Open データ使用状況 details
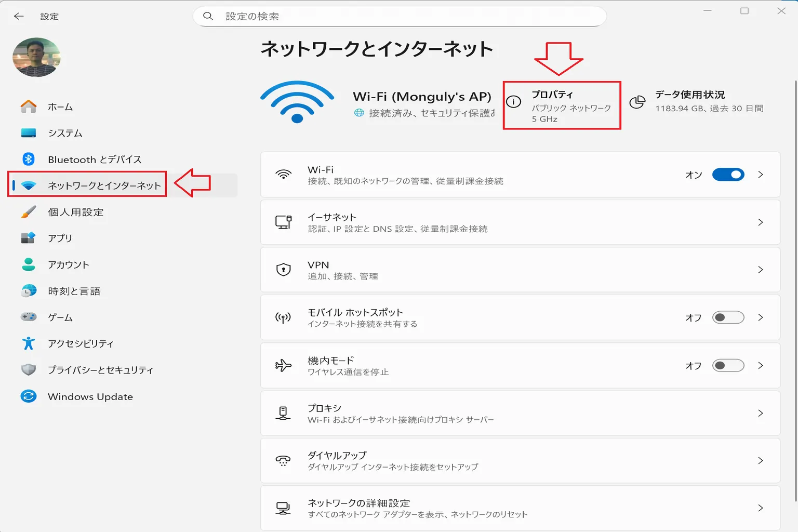The height and width of the screenshot is (532, 798). 698,102
